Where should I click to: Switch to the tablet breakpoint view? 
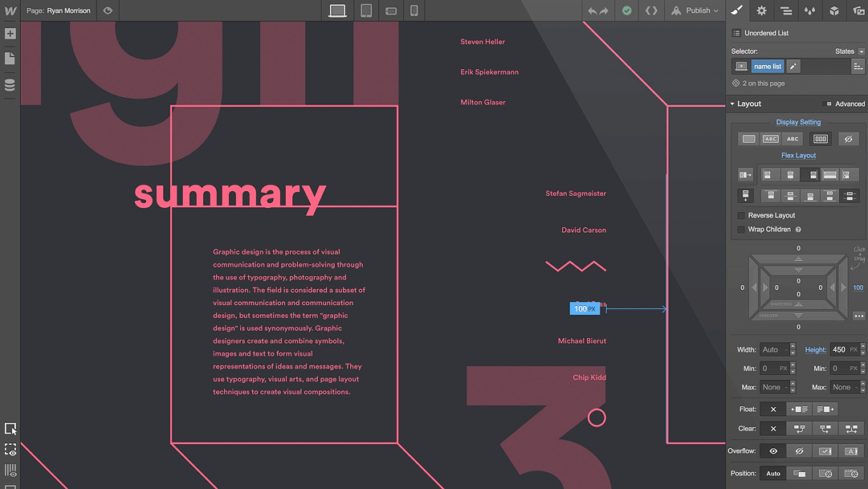[366, 10]
